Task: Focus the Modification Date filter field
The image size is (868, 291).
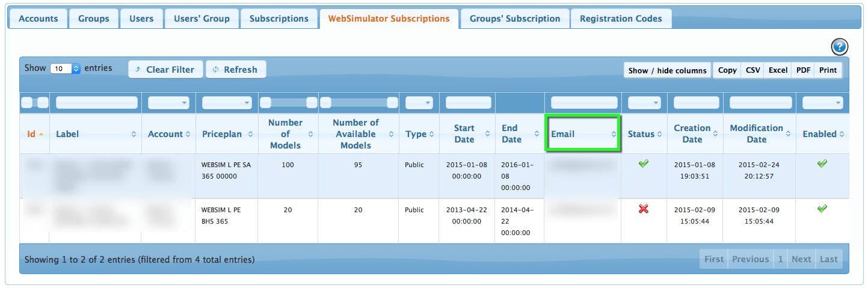Action: click(x=760, y=103)
